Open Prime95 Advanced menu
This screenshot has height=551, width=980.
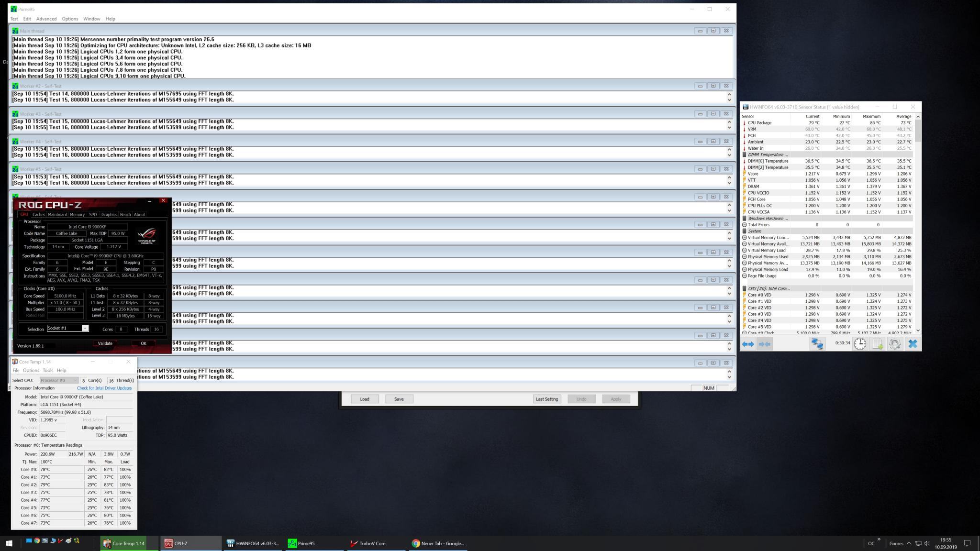pyautogui.click(x=46, y=19)
